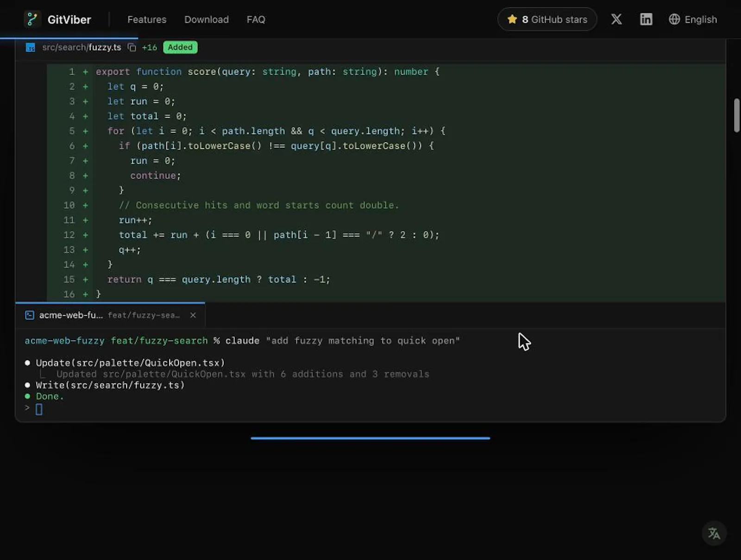Click the page vertical scrollbar thumb
This screenshot has width=741, height=560.
point(737,116)
